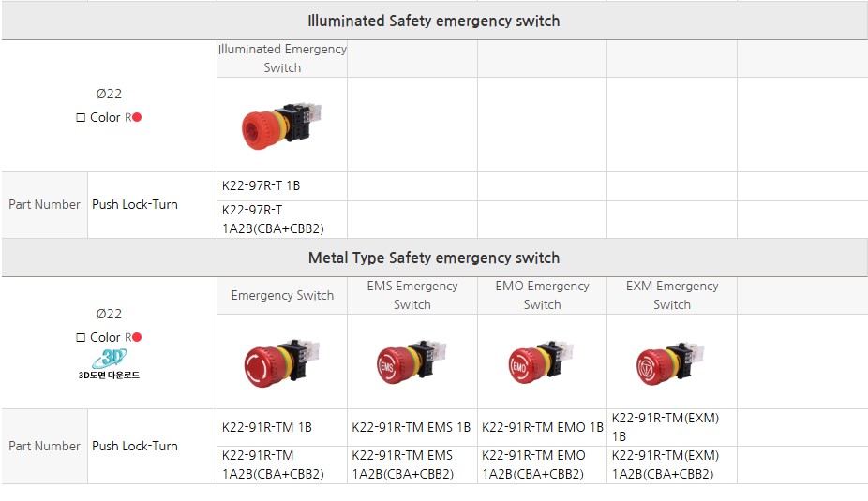Click the plain metal emergency switch image
Viewport: 868px width, 501px height.
pyautogui.click(x=281, y=361)
